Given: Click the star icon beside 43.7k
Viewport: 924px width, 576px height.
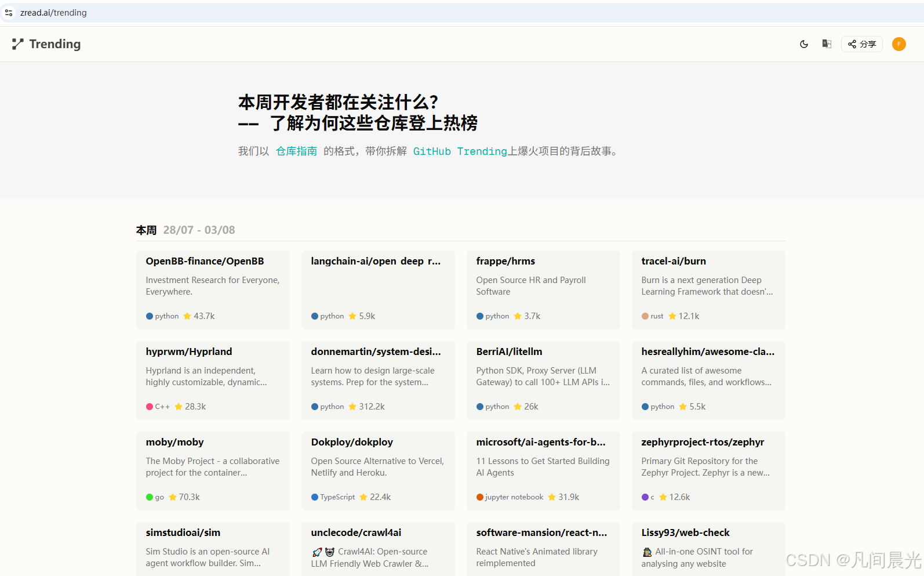Looking at the screenshot, I should pos(187,316).
